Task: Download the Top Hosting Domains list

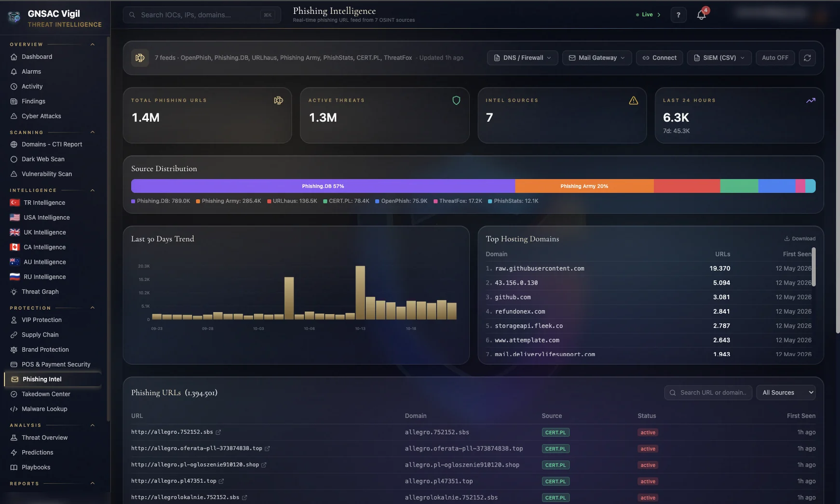Action: click(x=799, y=239)
